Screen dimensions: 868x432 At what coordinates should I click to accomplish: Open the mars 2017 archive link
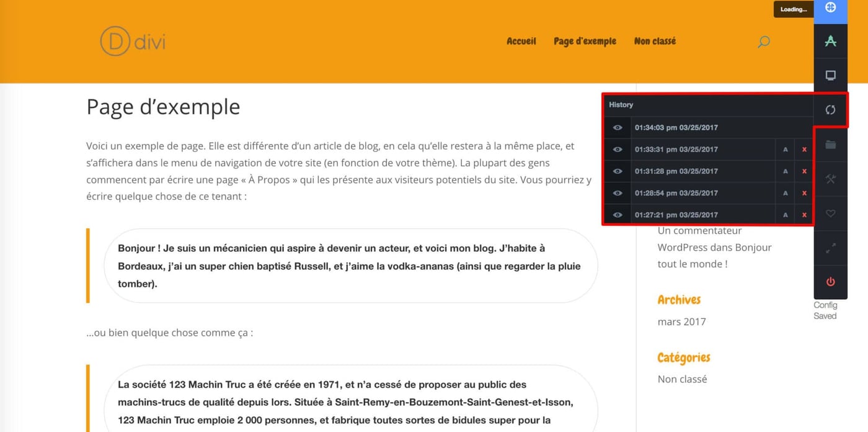[x=681, y=321]
